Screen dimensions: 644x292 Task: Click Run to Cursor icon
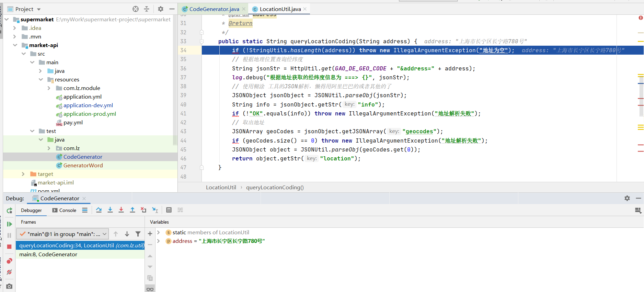point(155,210)
